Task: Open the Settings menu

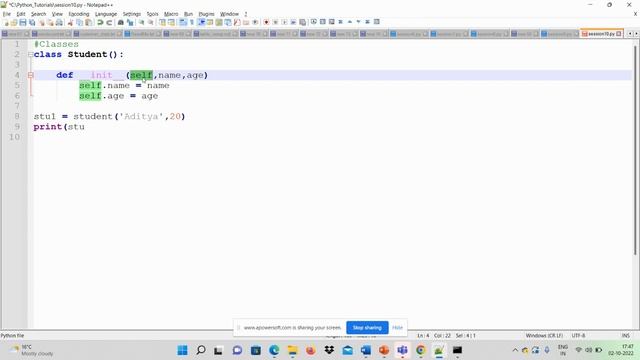Action: coord(131,14)
